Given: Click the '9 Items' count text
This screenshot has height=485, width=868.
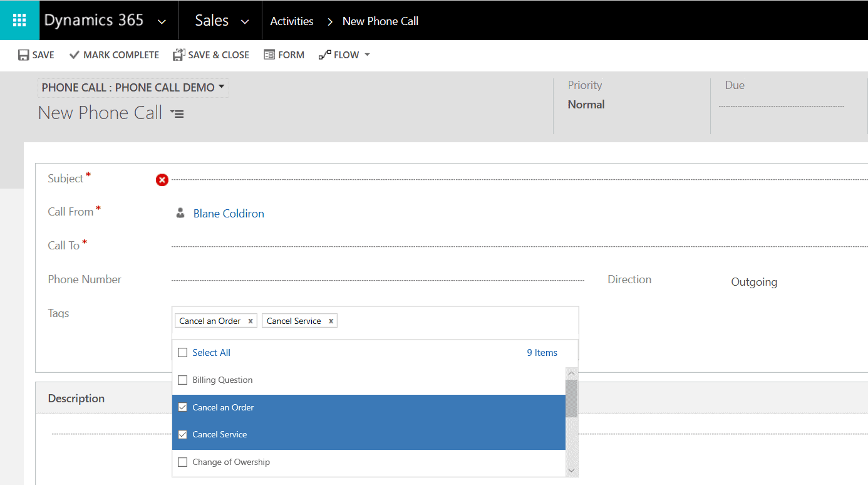Looking at the screenshot, I should pos(542,353).
